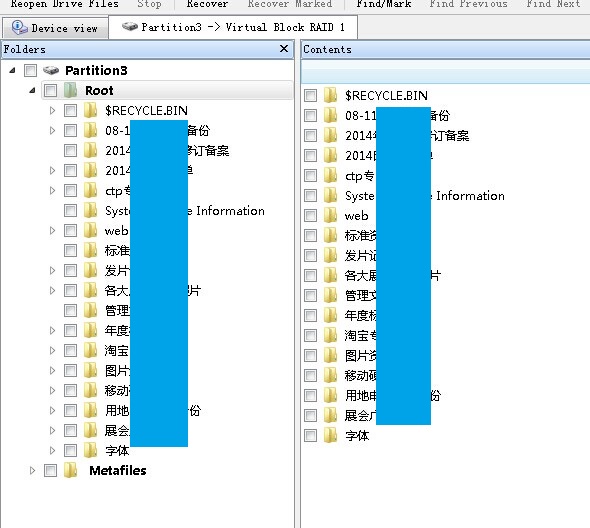Open Find/Mark from the toolbar
This screenshot has width=590, height=528.
384,4
